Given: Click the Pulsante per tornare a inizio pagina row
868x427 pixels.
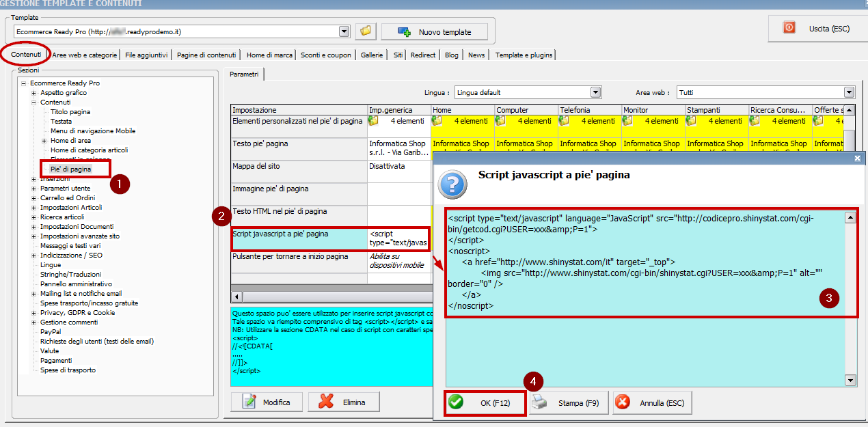Looking at the screenshot, I should [299, 262].
